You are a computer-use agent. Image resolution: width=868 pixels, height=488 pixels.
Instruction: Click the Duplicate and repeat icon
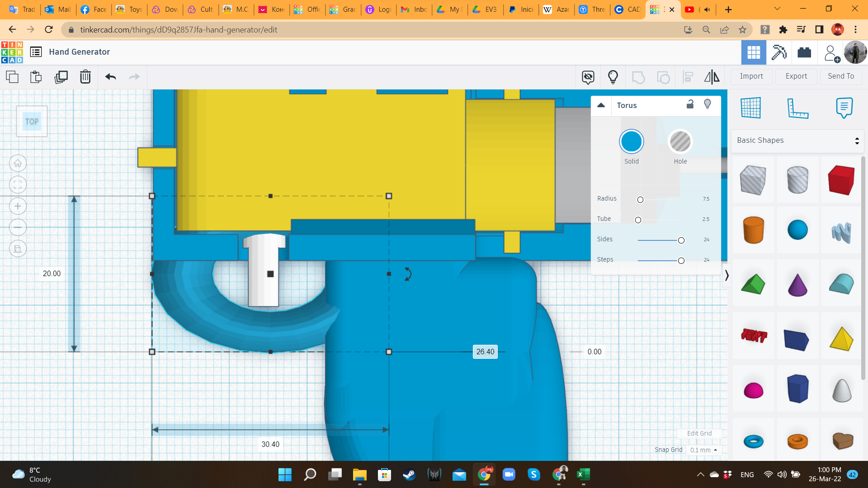coord(61,77)
